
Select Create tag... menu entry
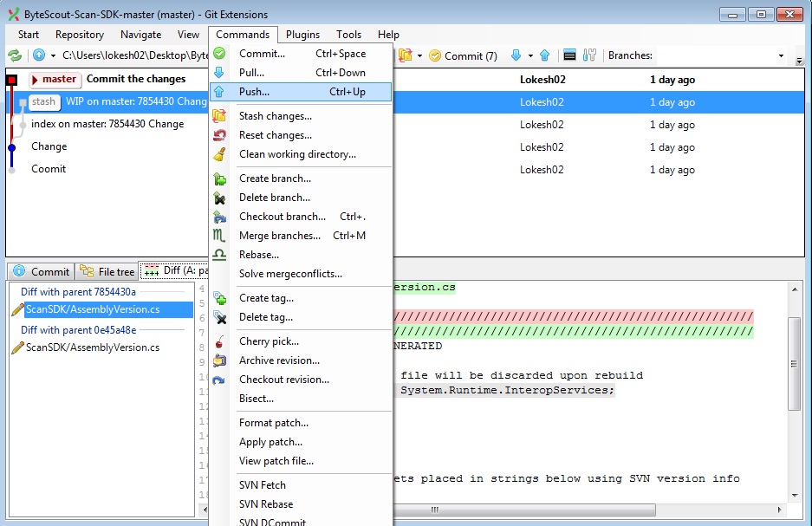pyautogui.click(x=301, y=298)
